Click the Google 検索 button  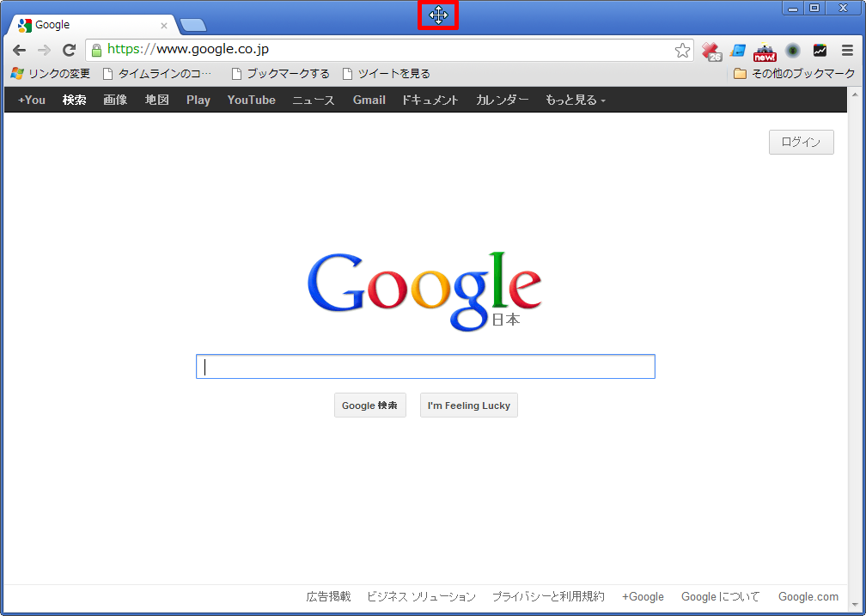[x=370, y=406]
